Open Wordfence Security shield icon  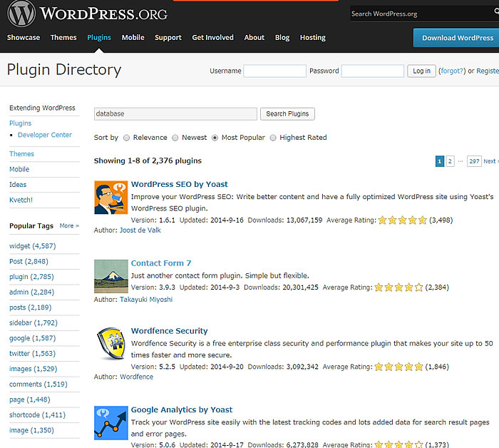pos(110,344)
